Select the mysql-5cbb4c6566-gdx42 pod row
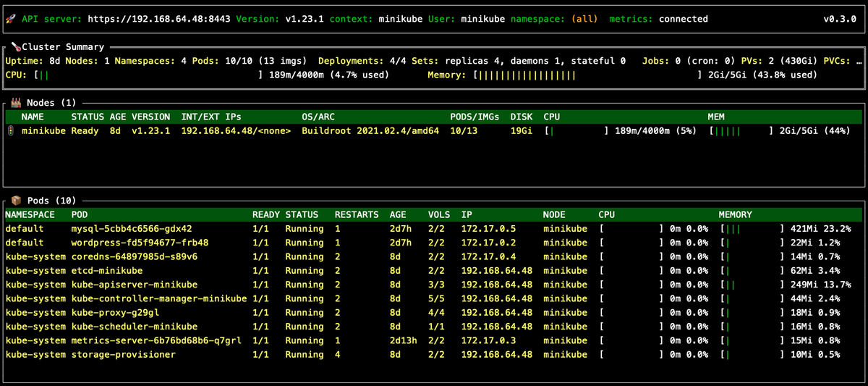The image size is (868, 386). 434,228
